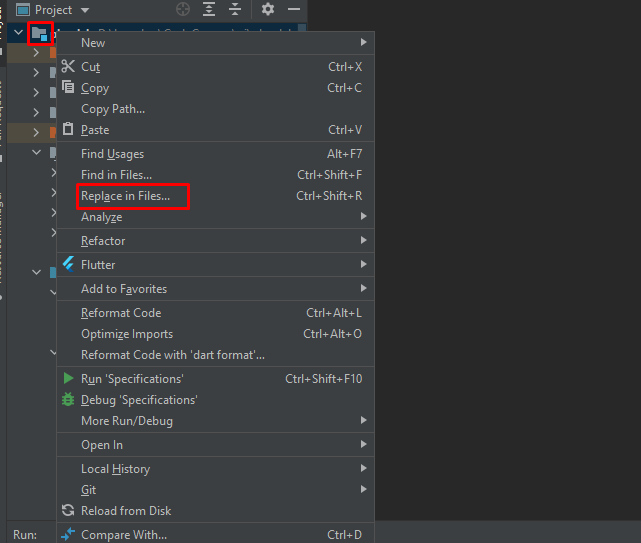Click the Flutter logo icon in menu
The width and height of the screenshot is (641, 543).
(68, 265)
